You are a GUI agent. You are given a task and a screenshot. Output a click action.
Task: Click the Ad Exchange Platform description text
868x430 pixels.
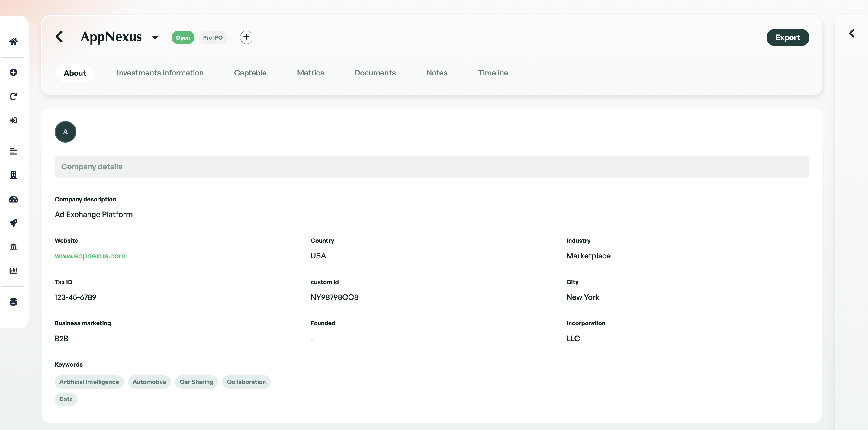(x=94, y=214)
